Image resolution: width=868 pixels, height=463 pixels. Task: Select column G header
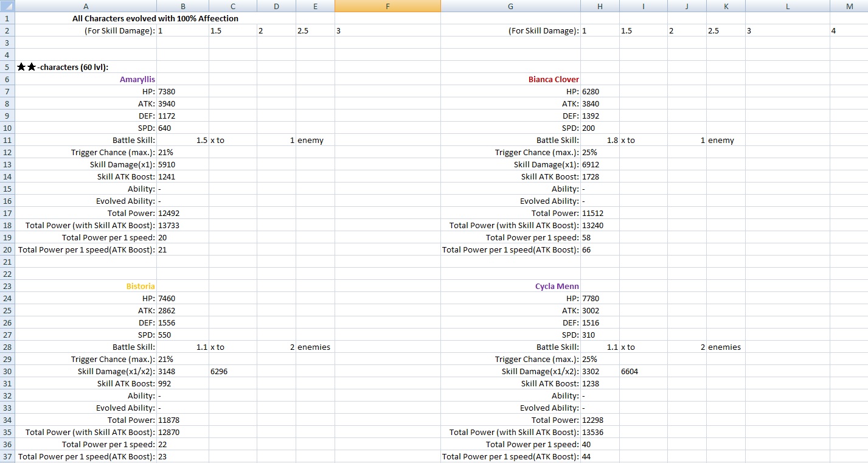(x=510, y=6)
